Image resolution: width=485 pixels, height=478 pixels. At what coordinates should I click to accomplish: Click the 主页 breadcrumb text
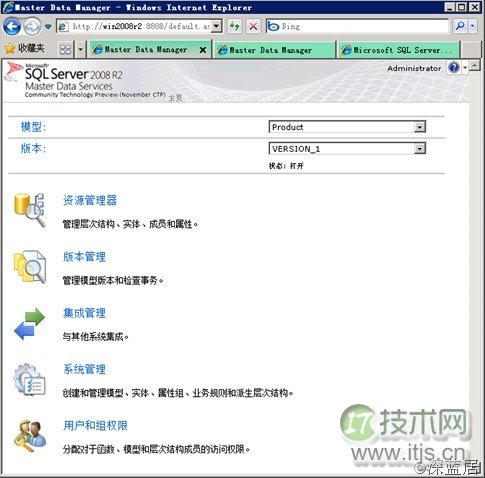click(x=175, y=98)
